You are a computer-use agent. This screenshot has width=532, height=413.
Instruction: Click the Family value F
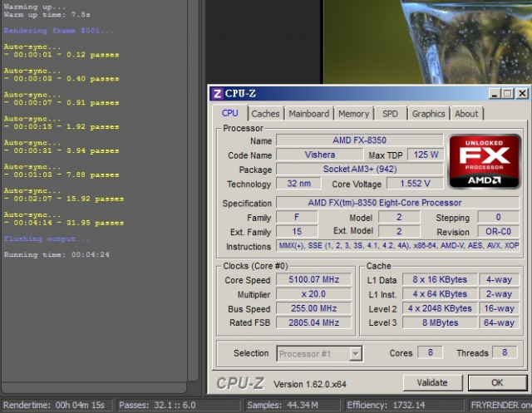[297, 217]
